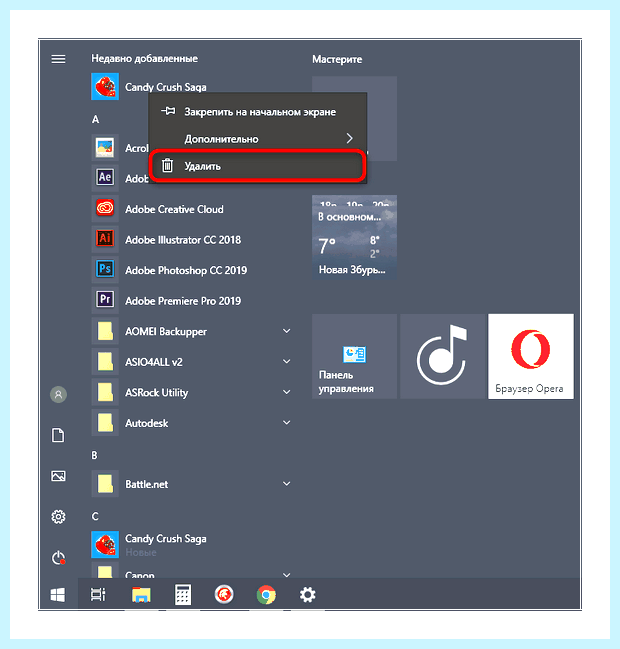
Task: Choose Удалить in the context menu
Action: 258,166
